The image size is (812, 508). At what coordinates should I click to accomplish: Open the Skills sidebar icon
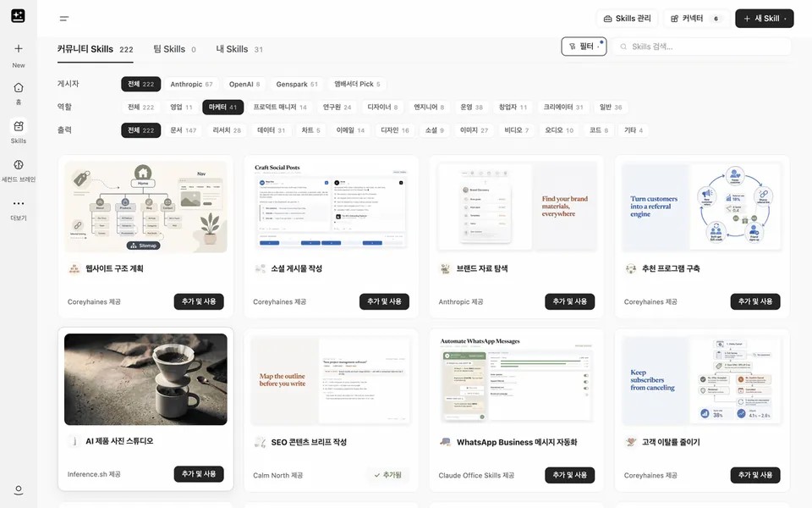[x=18, y=126]
